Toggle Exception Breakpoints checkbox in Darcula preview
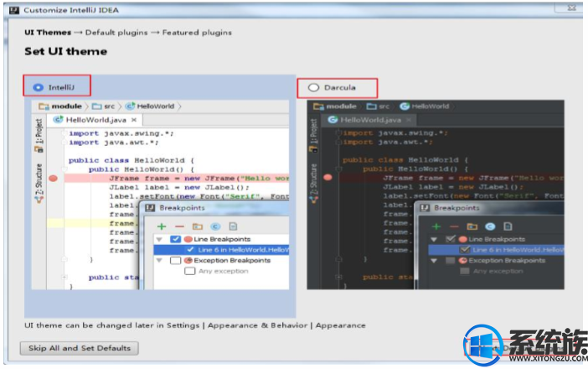588x369 pixels. 450,261
